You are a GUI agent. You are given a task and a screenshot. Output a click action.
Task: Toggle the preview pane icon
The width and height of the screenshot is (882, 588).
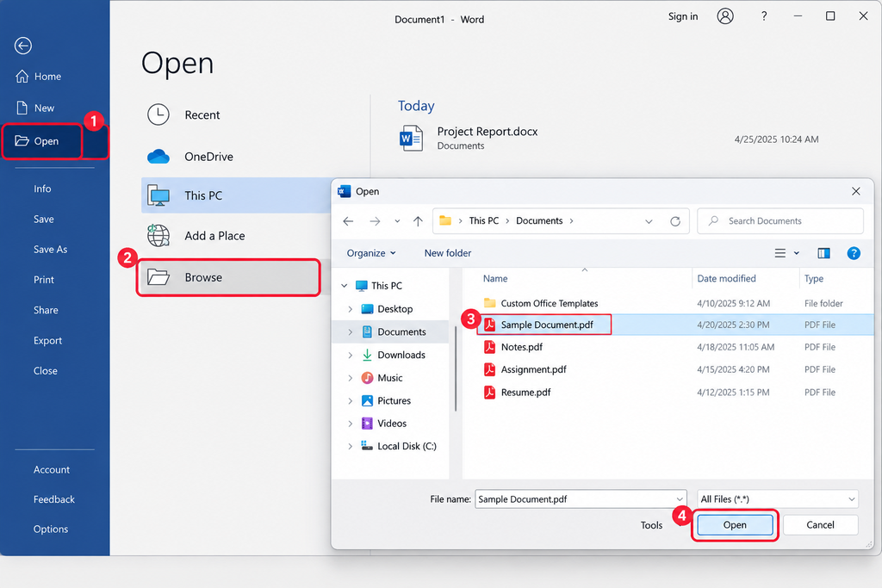coord(823,253)
